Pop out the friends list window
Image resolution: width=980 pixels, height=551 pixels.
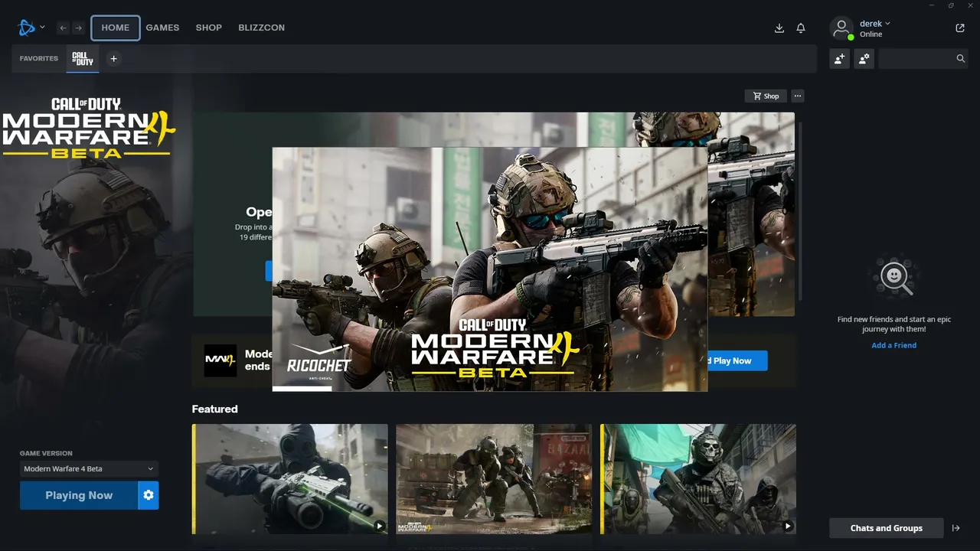pyautogui.click(x=960, y=28)
